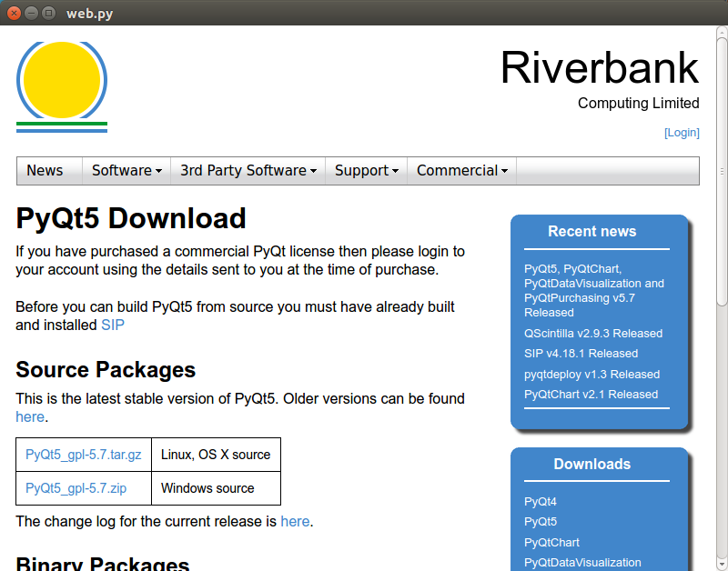The width and height of the screenshot is (728, 571).
Task: Expand the Software dropdown menu
Action: click(126, 171)
